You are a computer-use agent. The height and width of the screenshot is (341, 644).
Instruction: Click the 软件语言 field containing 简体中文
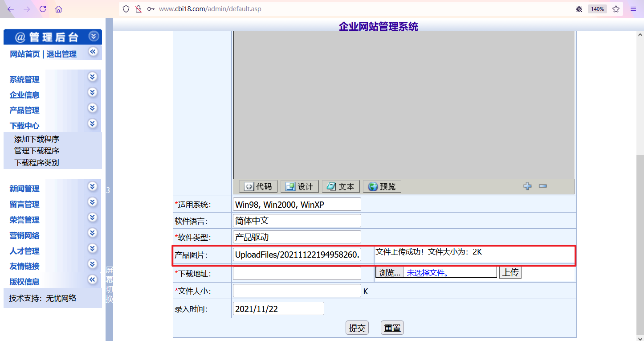point(297,221)
